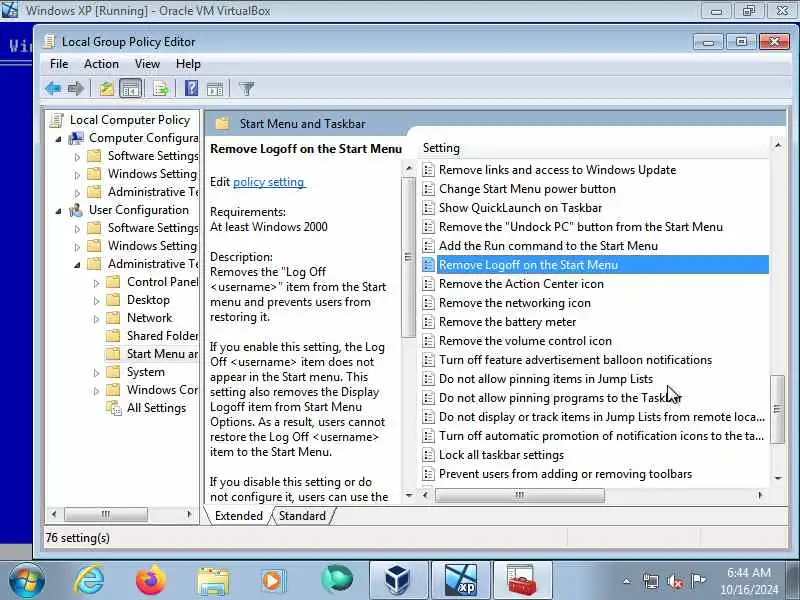Click the tree pane horizontal scrollbar thumb
The width and height of the screenshot is (800, 600).
pyautogui.click(x=106, y=514)
